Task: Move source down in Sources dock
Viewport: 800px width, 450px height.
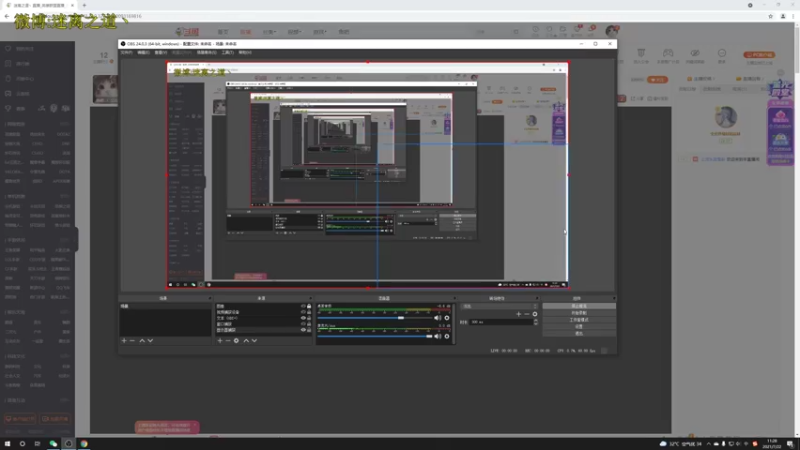Action: [x=254, y=340]
